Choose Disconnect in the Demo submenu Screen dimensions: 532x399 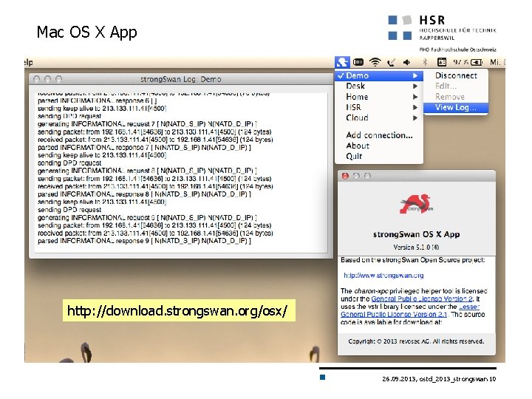456,75
